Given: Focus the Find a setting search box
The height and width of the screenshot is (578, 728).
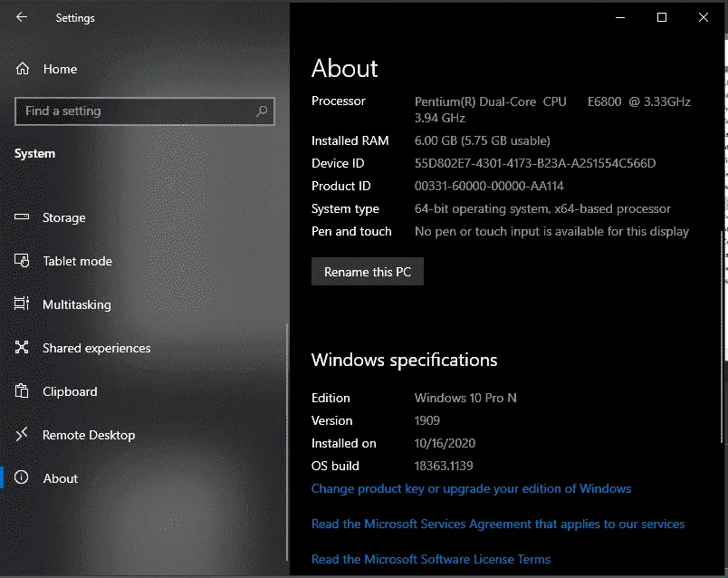Looking at the screenshot, I should click(144, 111).
